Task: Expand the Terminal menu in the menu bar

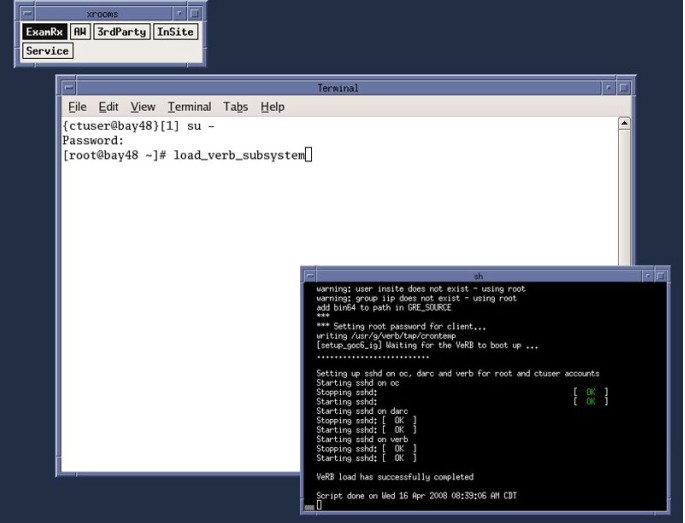Action: (x=189, y=107)
